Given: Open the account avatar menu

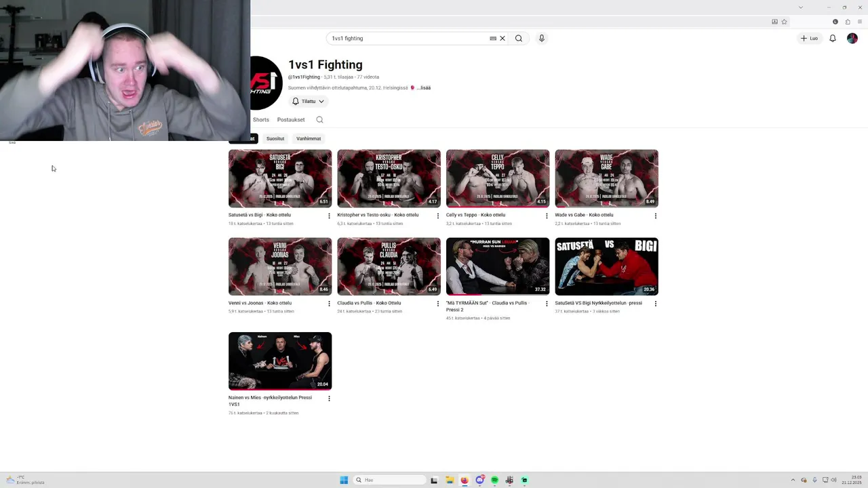Looking at the screenshot, I should coord(852,39).
